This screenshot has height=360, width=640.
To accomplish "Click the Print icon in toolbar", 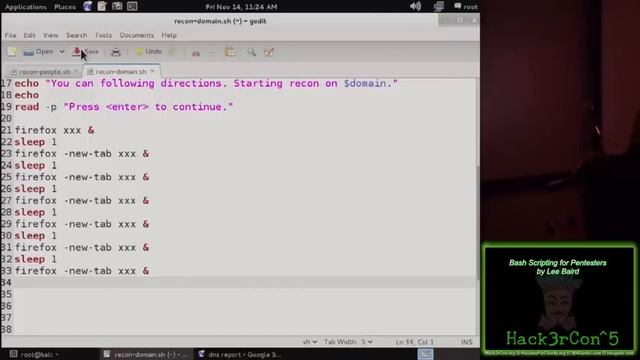I will point(116,52).
